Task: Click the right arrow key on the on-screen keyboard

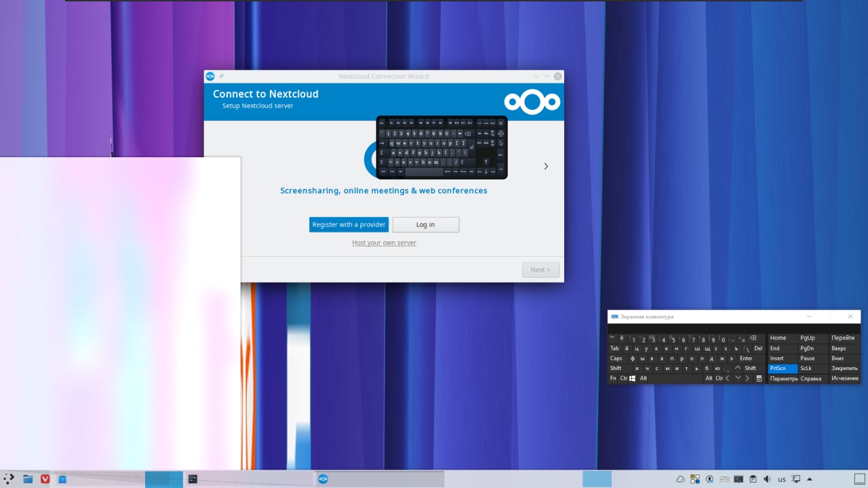Action: pos(747,378)
